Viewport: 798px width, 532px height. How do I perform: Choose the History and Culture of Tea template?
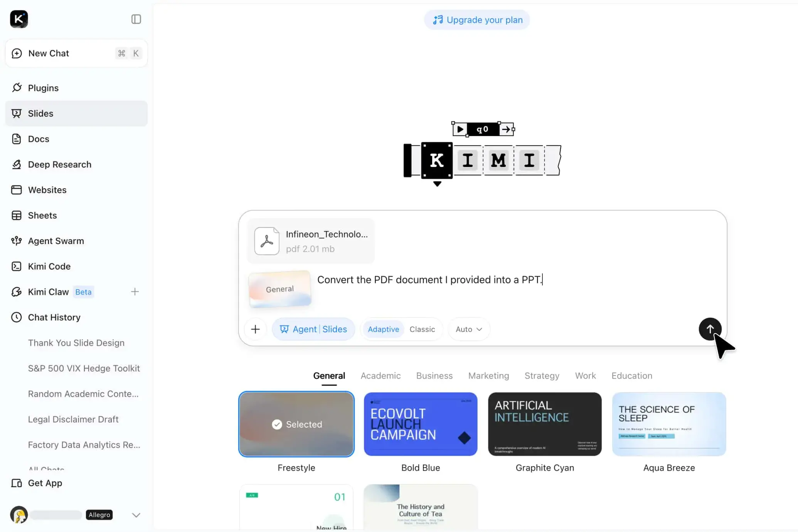coord(421,507)
